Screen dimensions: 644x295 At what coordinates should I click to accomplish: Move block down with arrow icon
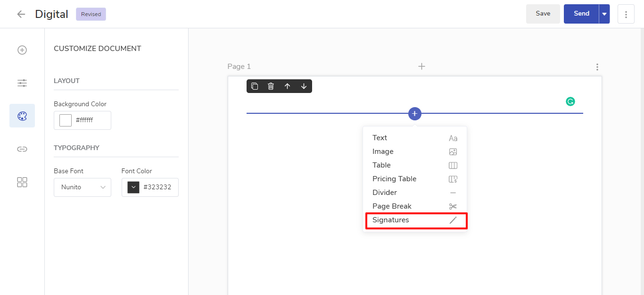coord(304,86)
